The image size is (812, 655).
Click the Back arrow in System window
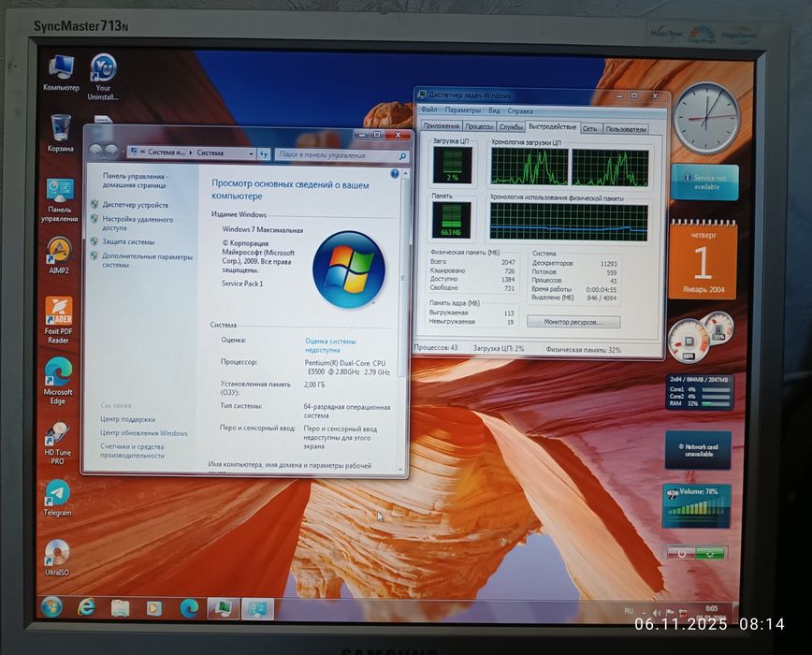pos(95,152)
